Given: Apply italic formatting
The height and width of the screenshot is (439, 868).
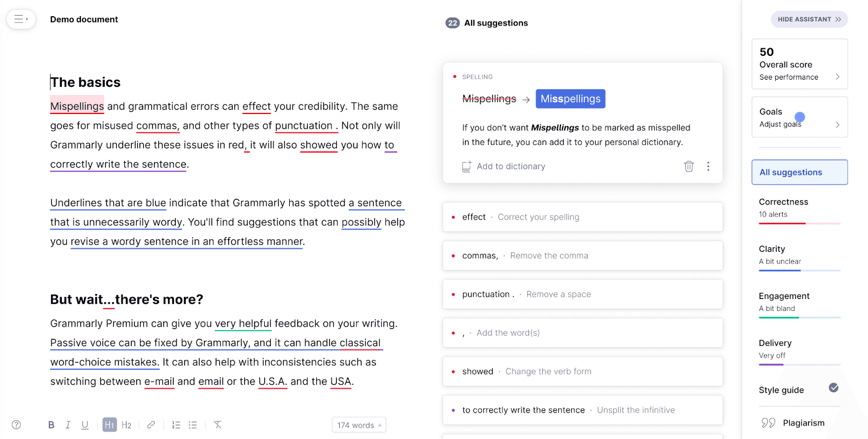Looking at the screenshot, I should (68, 424).
